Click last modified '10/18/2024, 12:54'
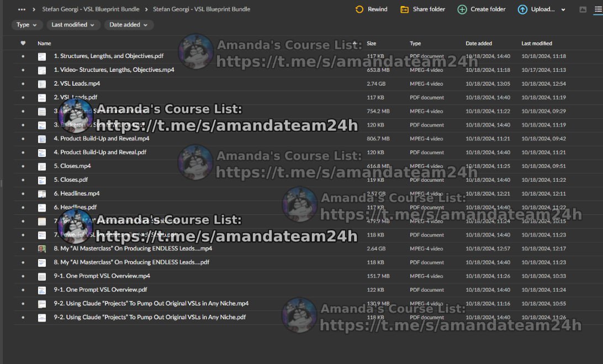The image size is (603, 364). (x=543, y=83)
